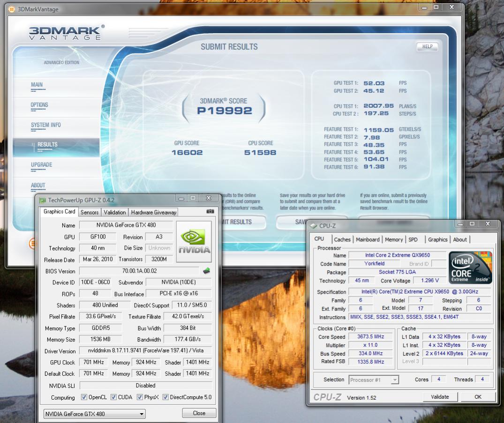This screenshot has height=423, width=504.
Task: Click the Core Speed value 3673.5 MHz
Action: click(x=370, y=337)
